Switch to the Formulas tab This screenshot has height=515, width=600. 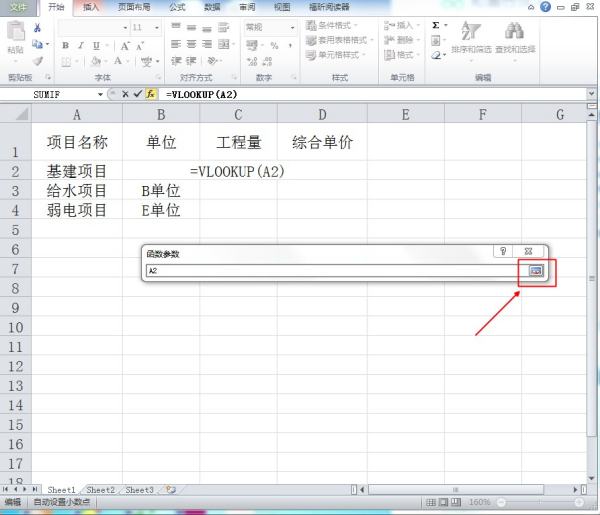tap(177, 7)
